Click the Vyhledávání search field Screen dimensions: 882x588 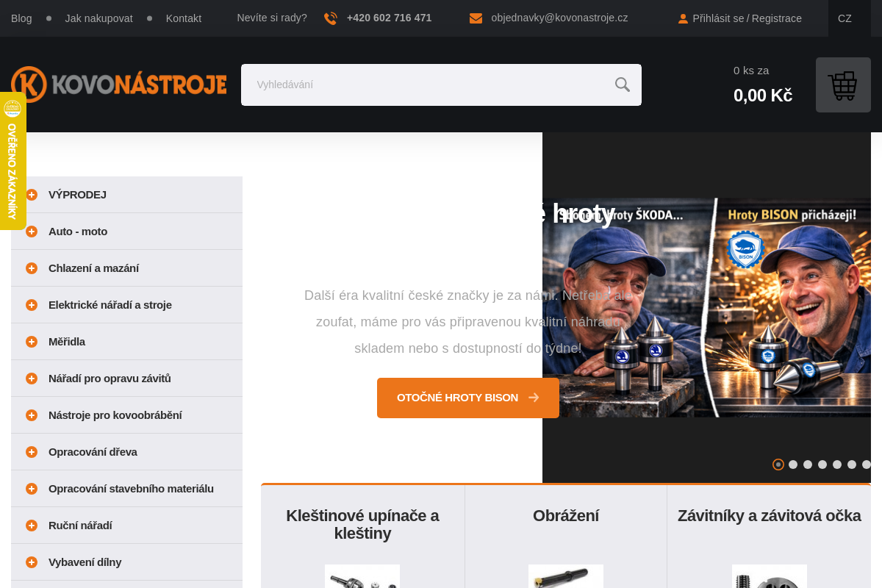tap(426, 85)
